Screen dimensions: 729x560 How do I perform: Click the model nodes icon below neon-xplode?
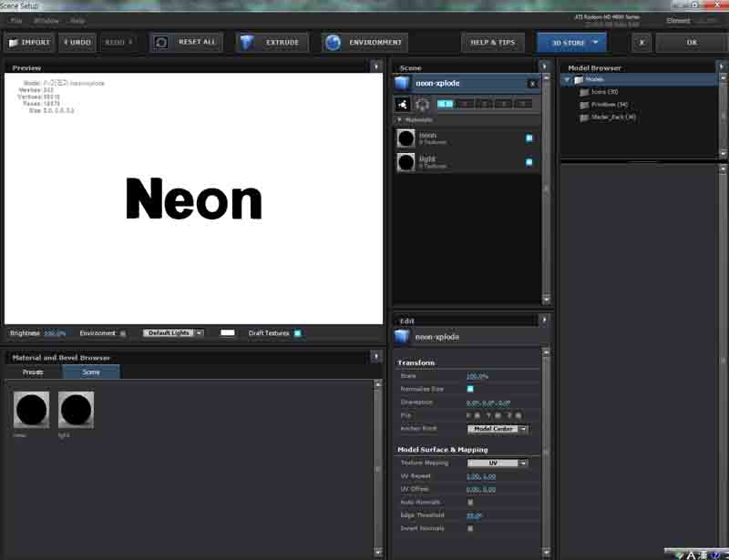(402, 104)
